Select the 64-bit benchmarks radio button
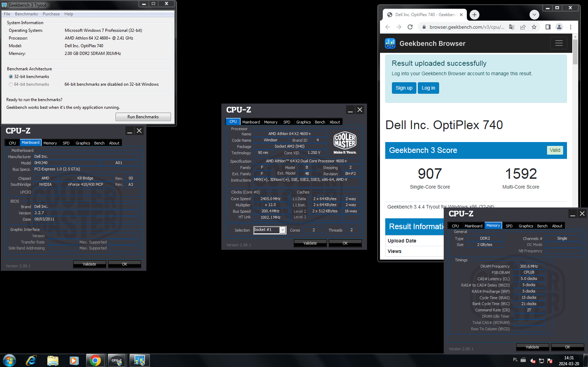The height and width of the screenshot is (367, 588). 11,84
